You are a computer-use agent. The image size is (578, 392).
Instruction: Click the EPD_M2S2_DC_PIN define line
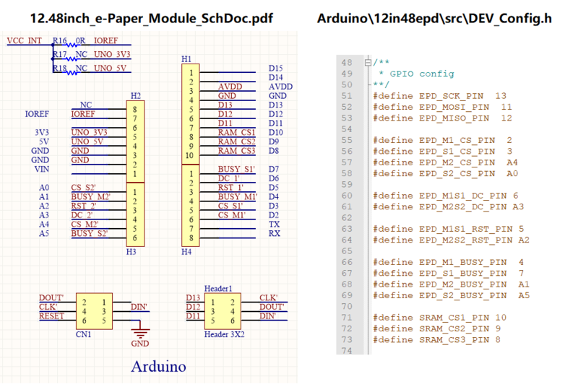[x=448, y=206]
